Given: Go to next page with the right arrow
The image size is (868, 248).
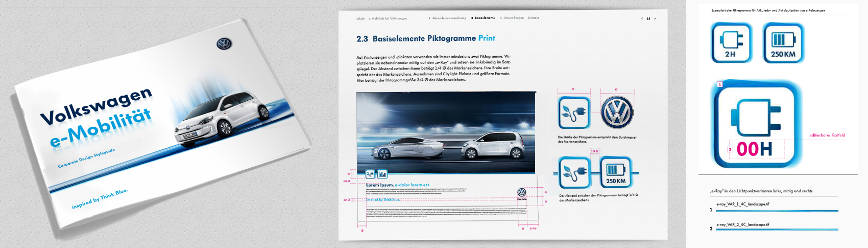Looking at the screenshot, I should point(655,18).
